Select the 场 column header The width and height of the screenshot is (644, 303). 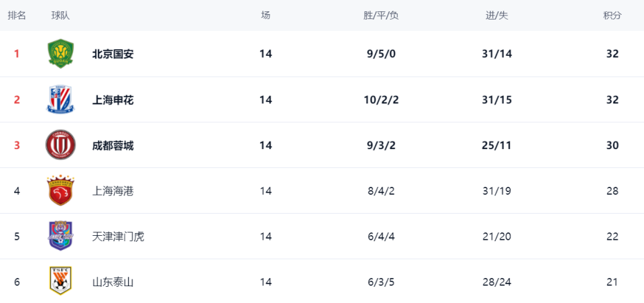266,15
